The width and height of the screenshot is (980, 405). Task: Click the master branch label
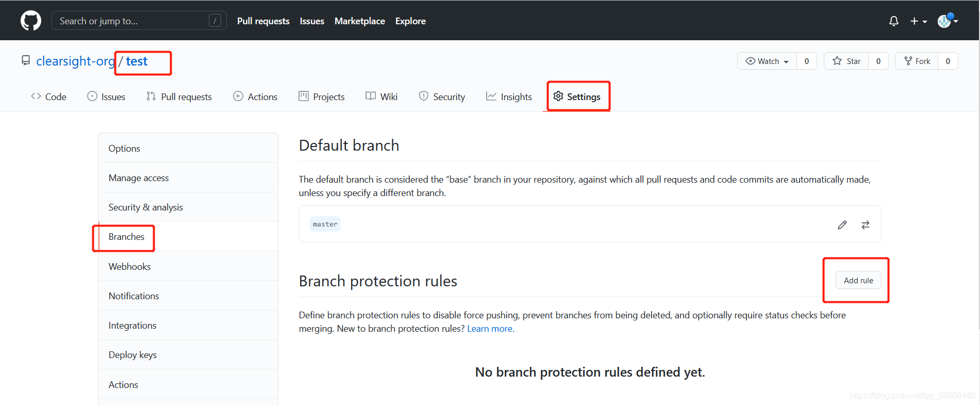click(325, 224)
